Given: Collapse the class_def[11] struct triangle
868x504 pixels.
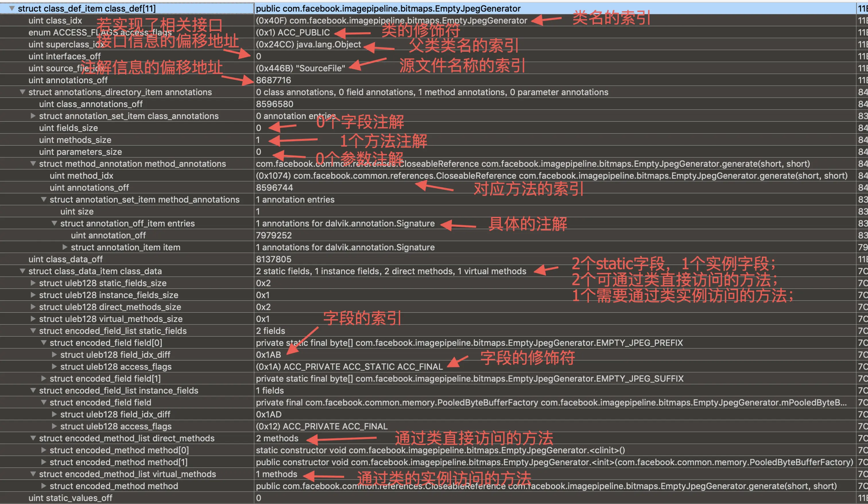Looking at the screenshot, I should point(12,8).
